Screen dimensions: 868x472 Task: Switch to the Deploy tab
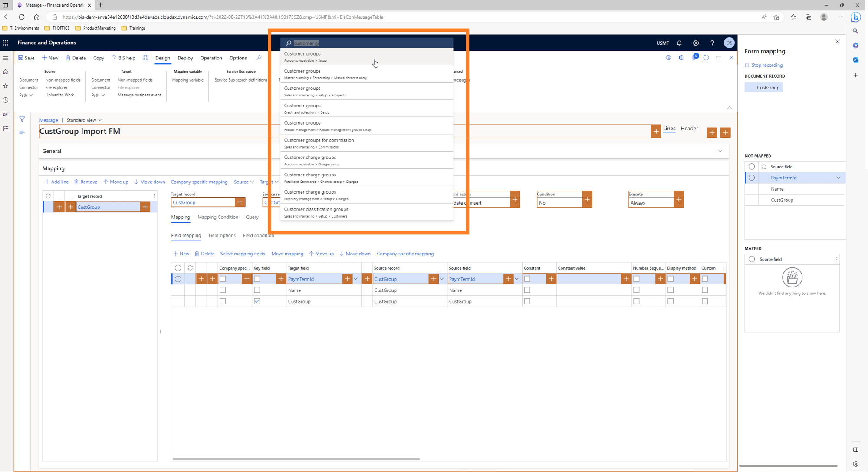coord(185,58)
